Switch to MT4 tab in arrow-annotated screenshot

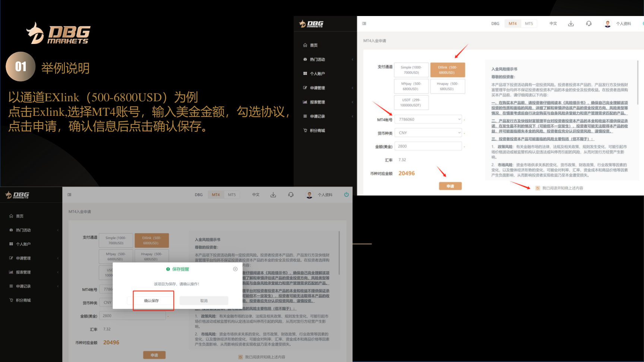click(513, 23)
